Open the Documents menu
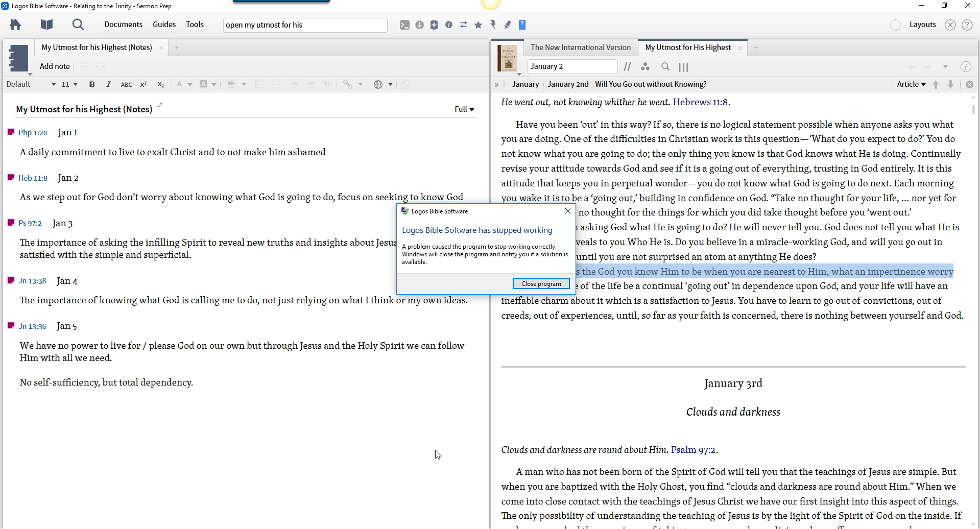This screenshot has width=980, height=529. click(x=123, y=25)
